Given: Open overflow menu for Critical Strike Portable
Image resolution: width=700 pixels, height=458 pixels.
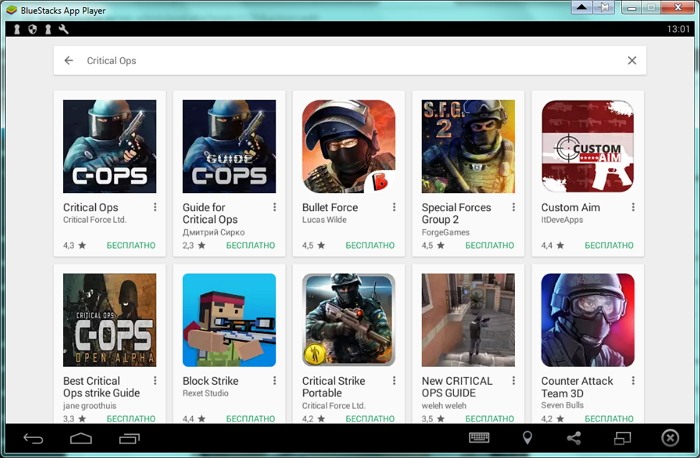Looking at the screenshot, I should 394,381.
